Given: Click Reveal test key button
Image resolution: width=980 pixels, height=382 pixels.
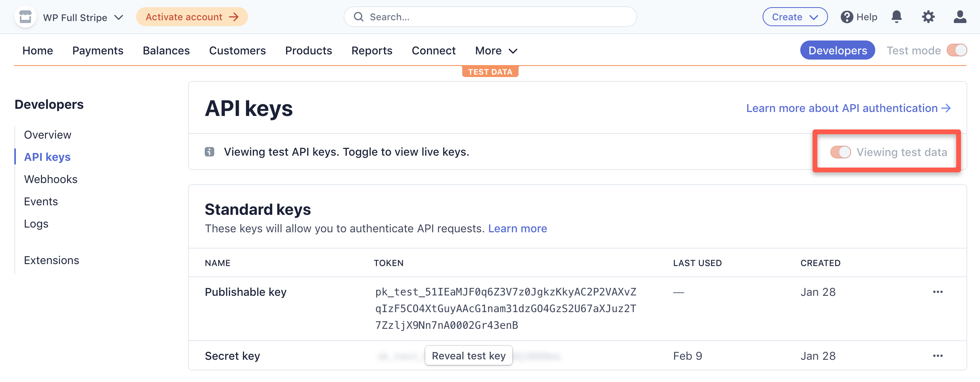Looking at the screenshot, I should point(468,355).
